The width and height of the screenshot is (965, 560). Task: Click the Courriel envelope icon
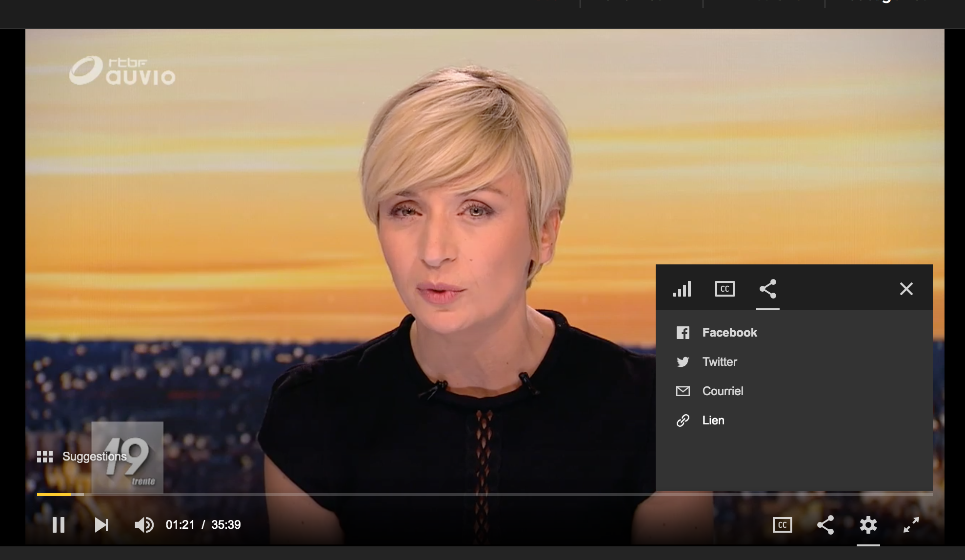[683, 391]
